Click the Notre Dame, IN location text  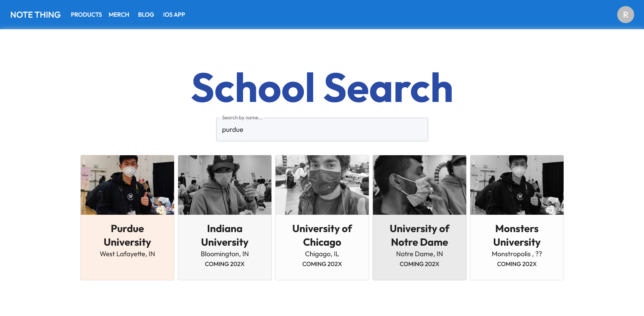pos(419,254)
